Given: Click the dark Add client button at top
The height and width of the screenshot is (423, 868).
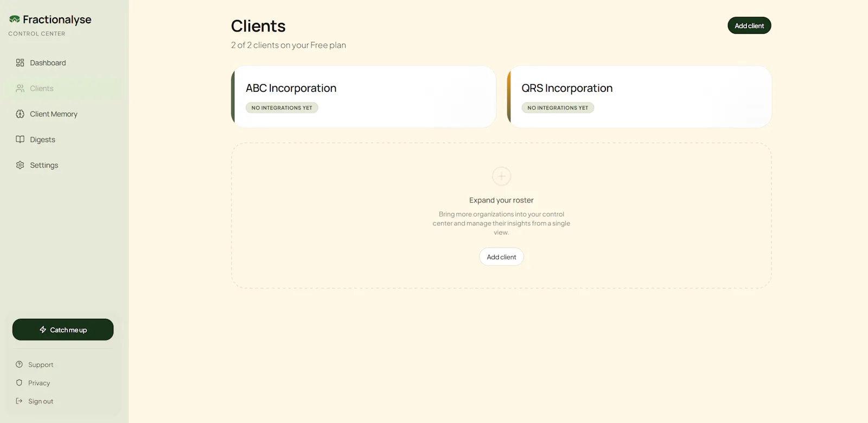Looking at the screenshot, I should click(749, 26).
